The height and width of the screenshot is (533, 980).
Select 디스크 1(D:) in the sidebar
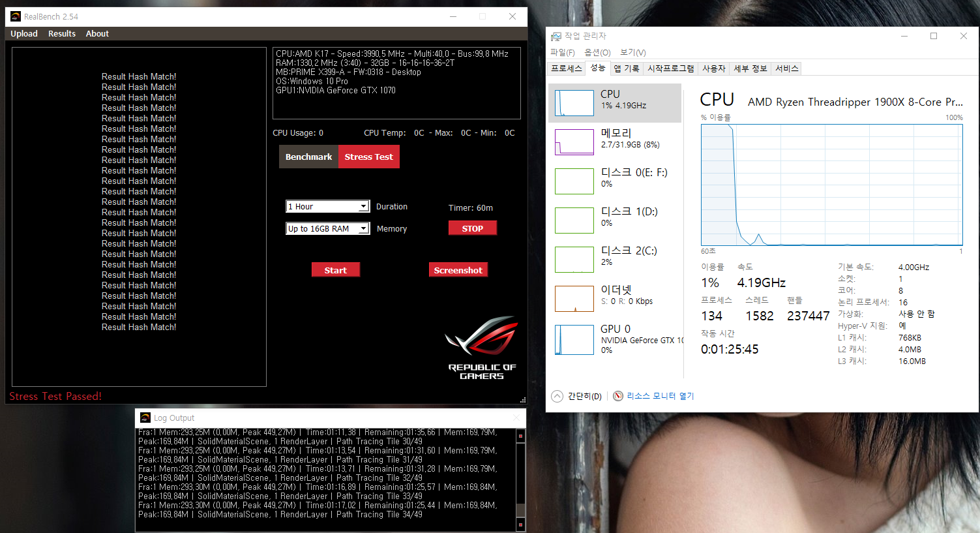615,221
